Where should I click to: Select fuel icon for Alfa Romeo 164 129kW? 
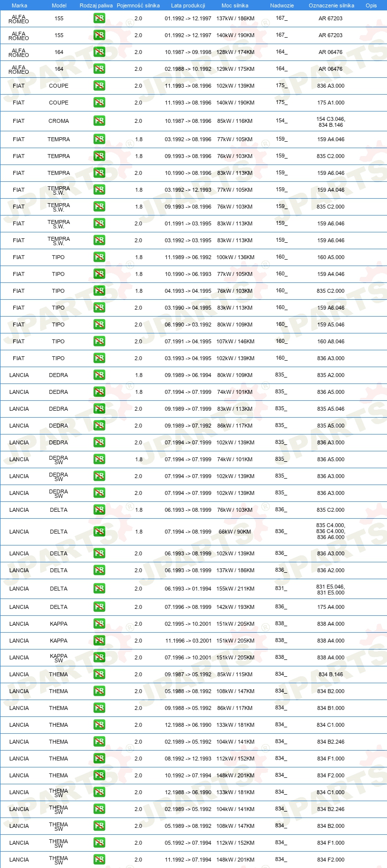[99, 69]
